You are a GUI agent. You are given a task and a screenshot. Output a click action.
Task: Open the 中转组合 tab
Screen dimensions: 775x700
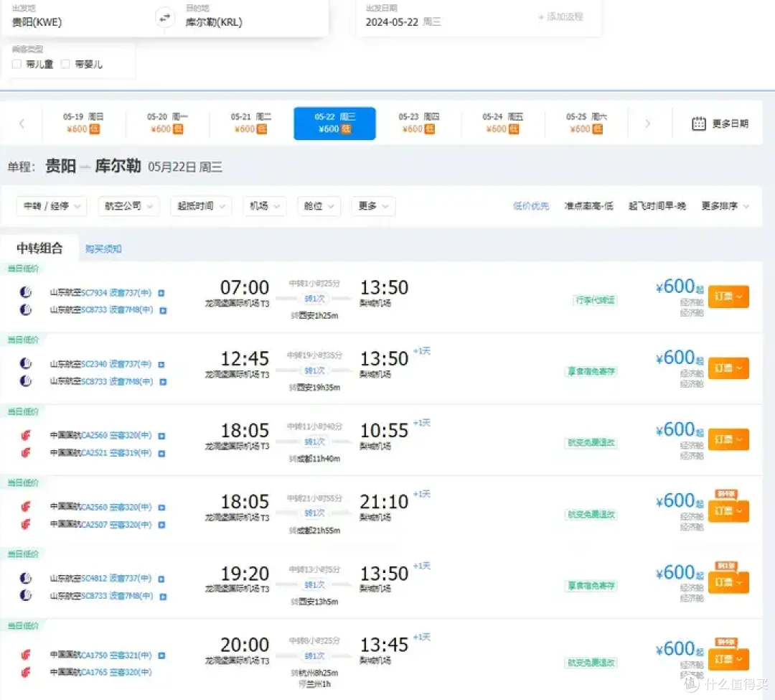pos(39,248)
